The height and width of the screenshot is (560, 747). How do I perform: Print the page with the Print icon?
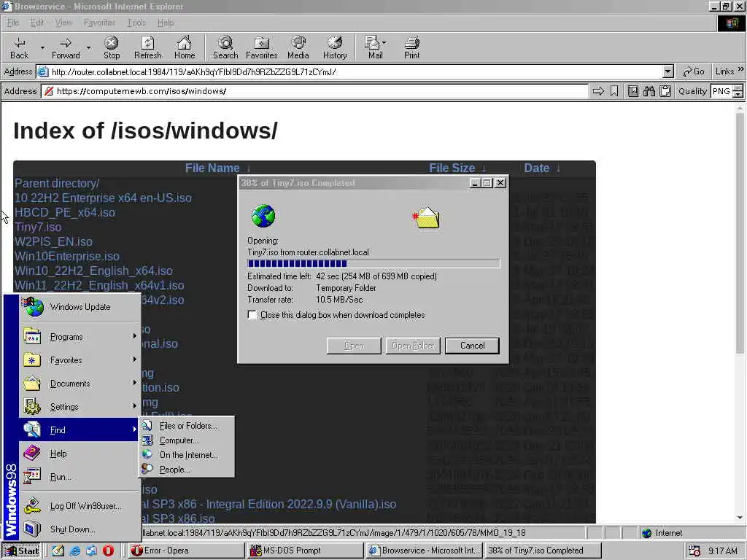coord(411,43)
